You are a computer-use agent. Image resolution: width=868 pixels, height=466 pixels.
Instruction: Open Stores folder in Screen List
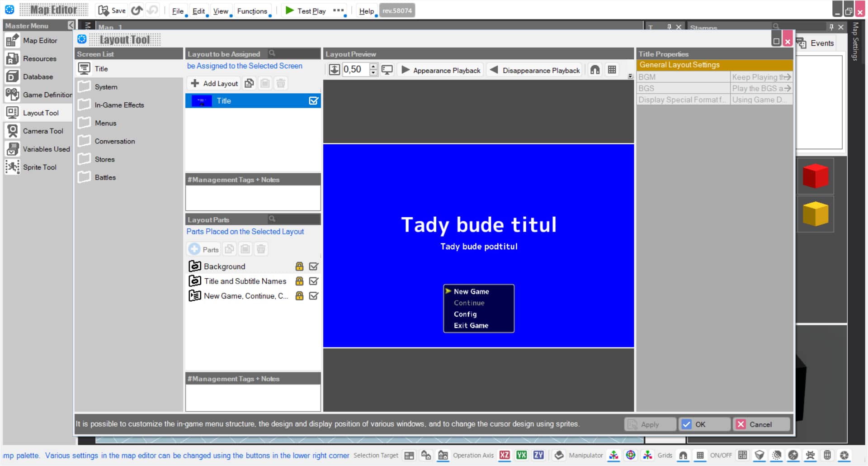[129, 159]
